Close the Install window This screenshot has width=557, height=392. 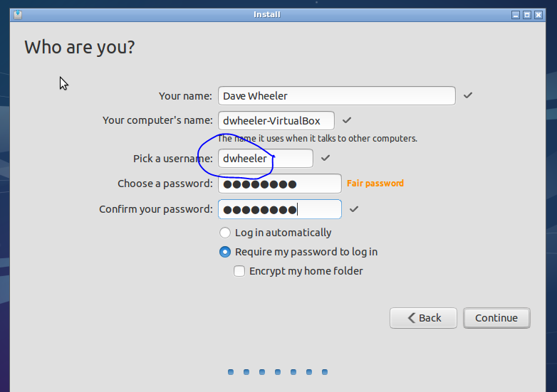click(538, 14)
